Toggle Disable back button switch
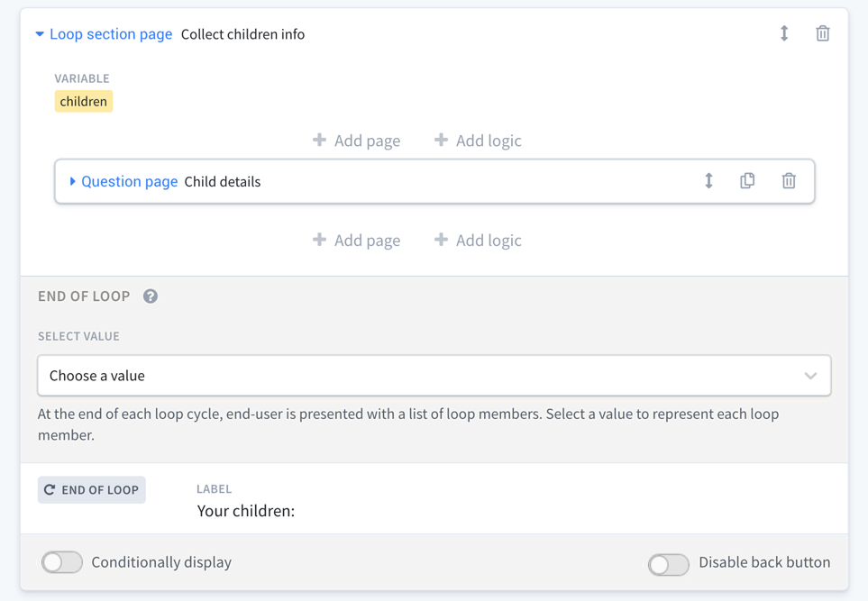This screenshot has height=601, width=868. pos(669,564)
